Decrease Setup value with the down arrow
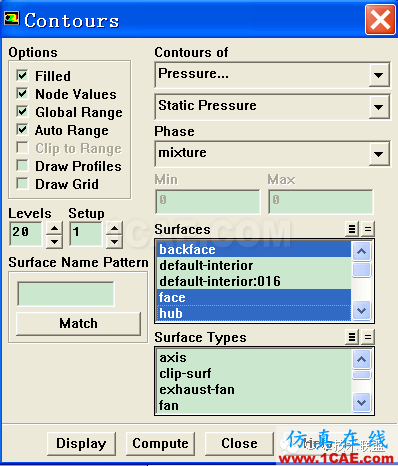398x466 pixels. [x=114, y=241]
